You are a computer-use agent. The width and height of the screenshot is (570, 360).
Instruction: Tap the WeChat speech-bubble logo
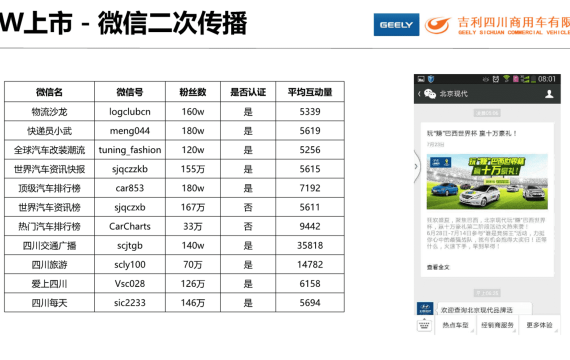pyautogui.click(x=430, y=94)
